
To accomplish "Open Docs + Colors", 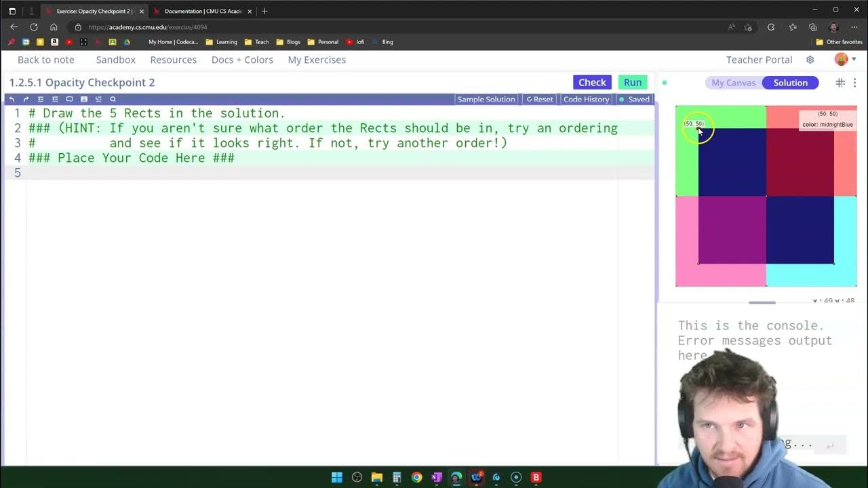I will point(242,60).
